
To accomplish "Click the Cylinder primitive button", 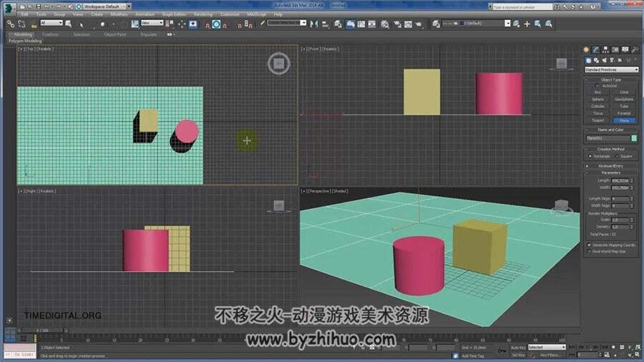I will 597,107.
